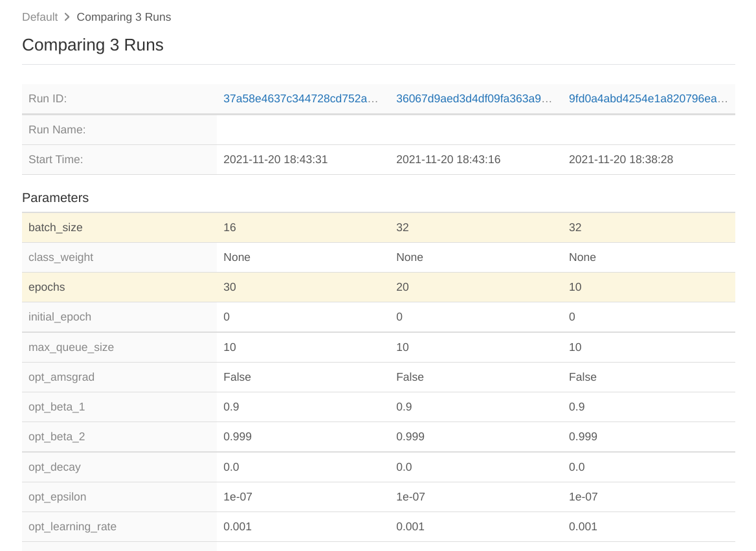The height and width of the screenshot is (551, 756).
Task: Click the "Comparing 3 Runs" breadcrumb text
Action: tap(124, 17)
